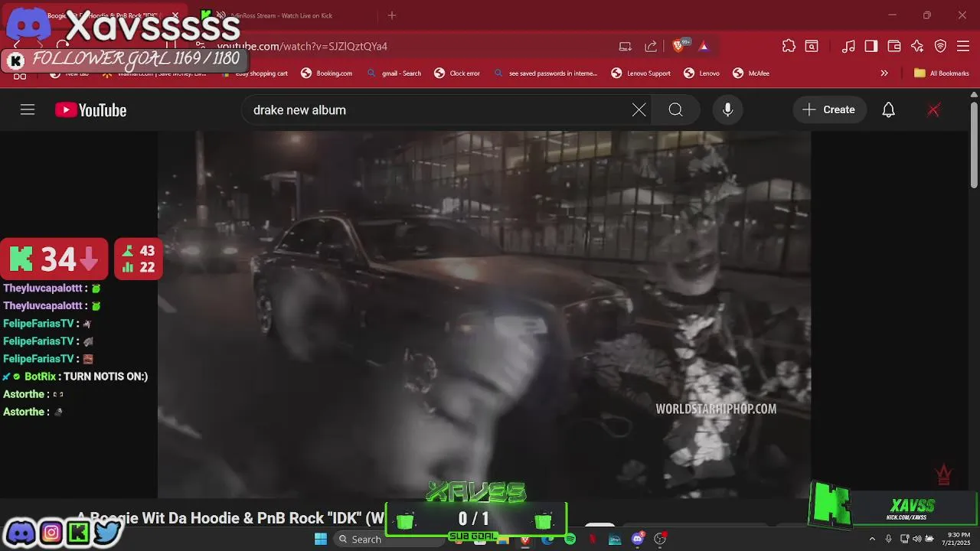
Task: Open the YouTube notifications bell
Action: (x=888, y=110)
